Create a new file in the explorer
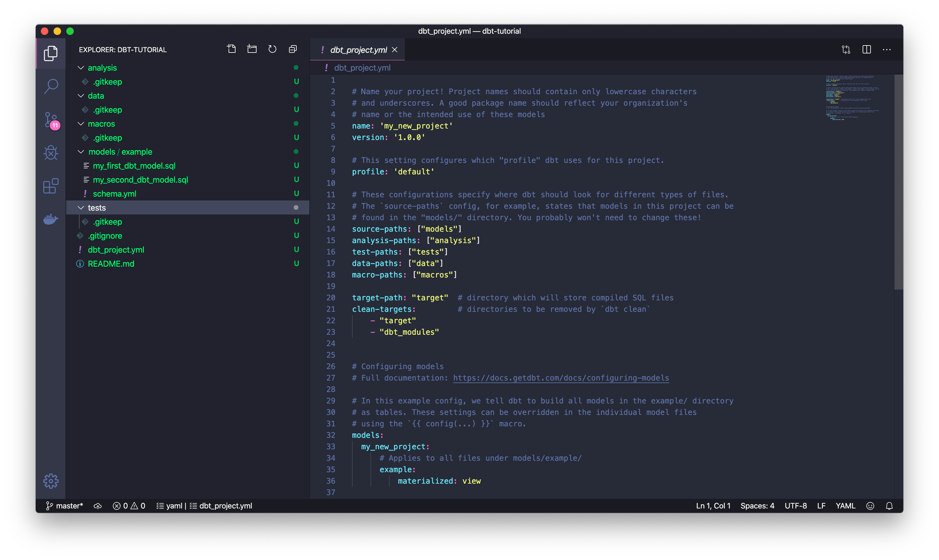The width and height of the screenshot is (939, 560). coord(231,49)
